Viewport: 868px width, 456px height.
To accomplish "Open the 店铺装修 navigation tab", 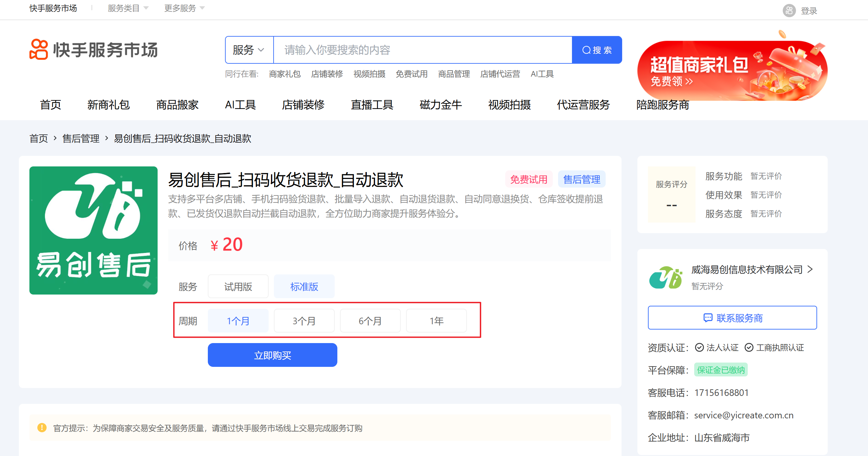I will [303, 105].
